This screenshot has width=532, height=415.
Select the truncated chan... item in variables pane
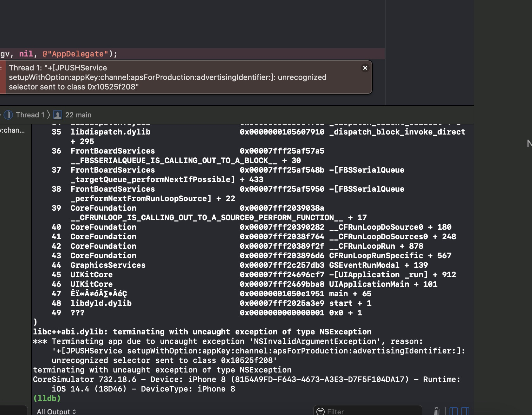(13, 130)
